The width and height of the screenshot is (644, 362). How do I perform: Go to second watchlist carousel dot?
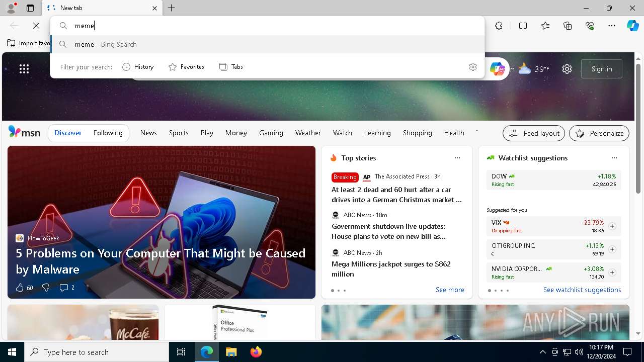pos(496,291)
